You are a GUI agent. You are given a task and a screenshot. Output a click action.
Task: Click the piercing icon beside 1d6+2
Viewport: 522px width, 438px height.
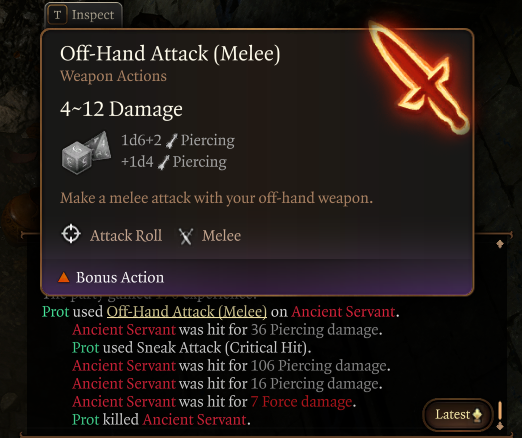coord(172,141)
